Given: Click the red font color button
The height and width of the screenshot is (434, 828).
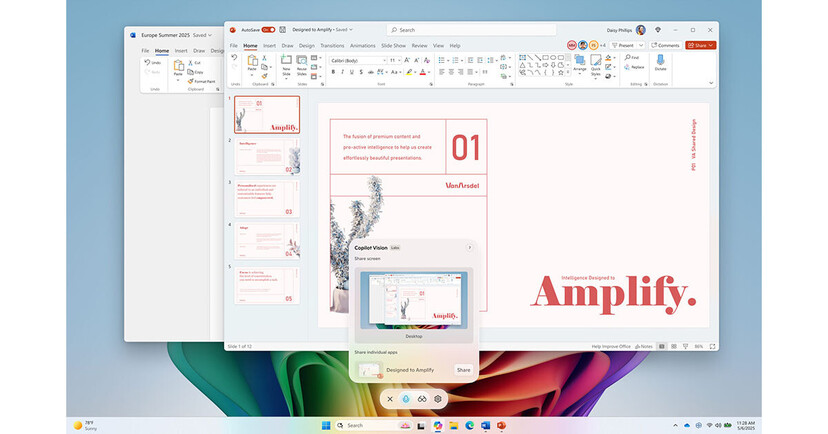Looking at the screenshot, I should 422,72.
